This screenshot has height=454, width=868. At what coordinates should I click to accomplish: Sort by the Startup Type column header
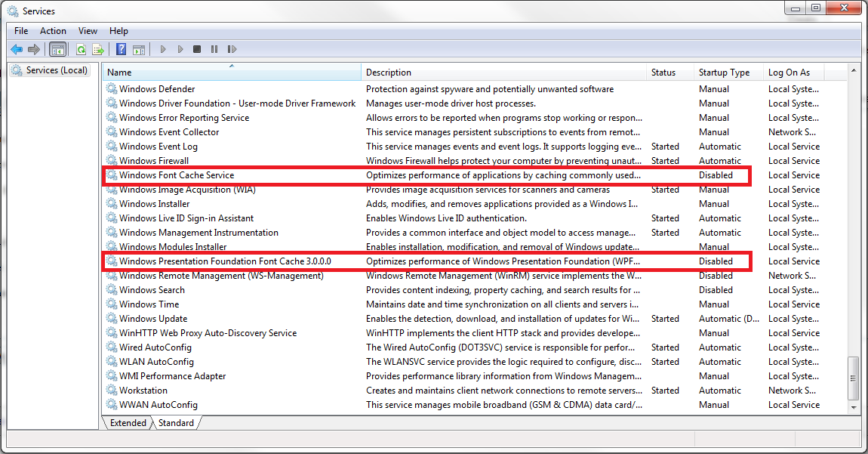724,73
